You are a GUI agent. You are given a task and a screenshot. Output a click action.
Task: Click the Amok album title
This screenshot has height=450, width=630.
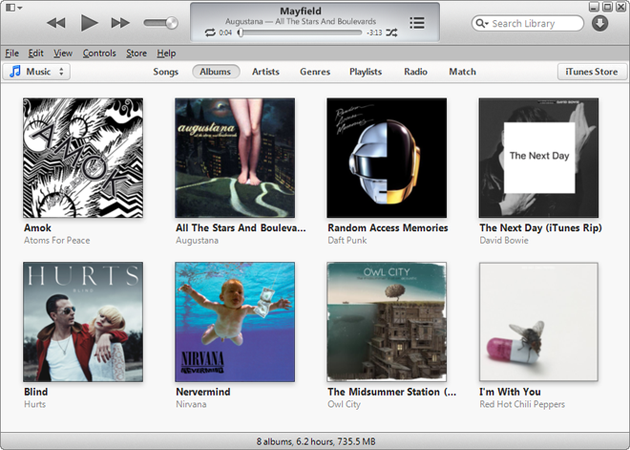click(x=38, y=228)
